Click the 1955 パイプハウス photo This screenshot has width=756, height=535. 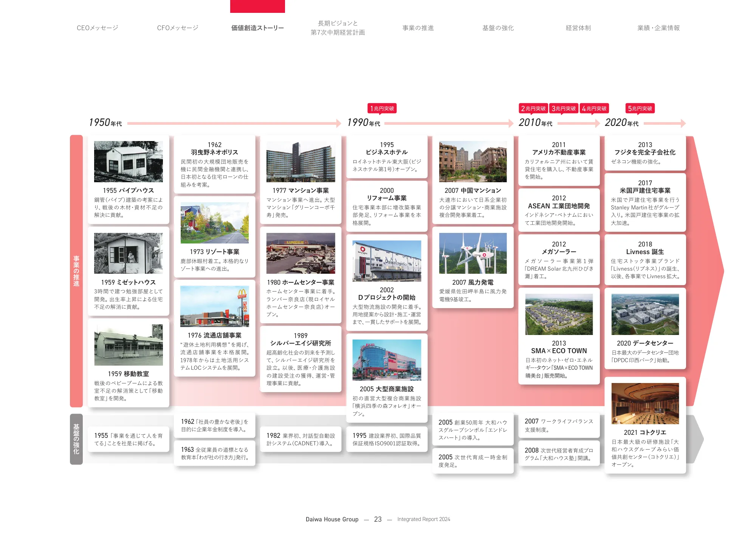point(129,162)
